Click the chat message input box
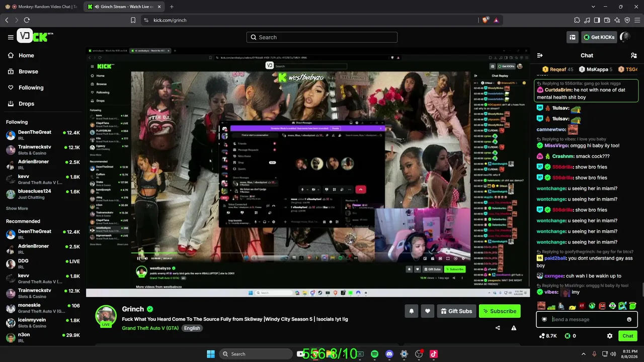The height and width of the screenshot is (362, 644). tap(587, 319)
